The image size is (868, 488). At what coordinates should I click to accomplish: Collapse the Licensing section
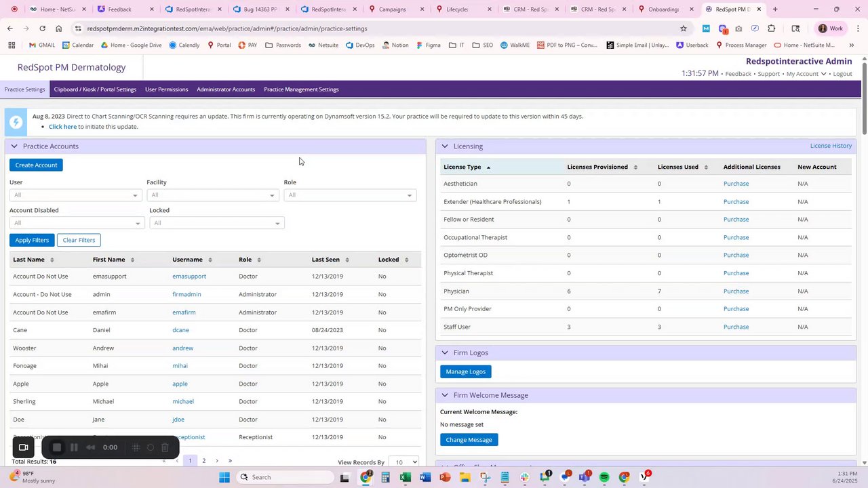pyautogui.click(x=445, y=146)
